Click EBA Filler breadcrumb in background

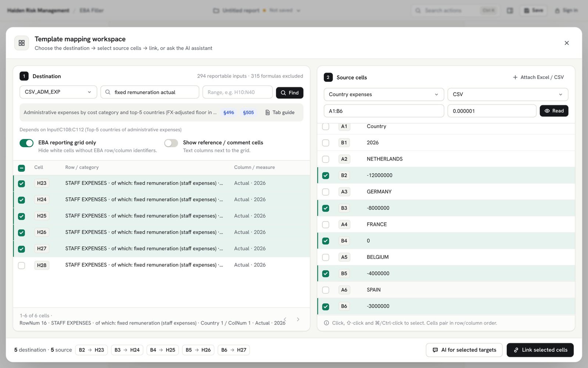pyautogui.click(x=92, y=10)
